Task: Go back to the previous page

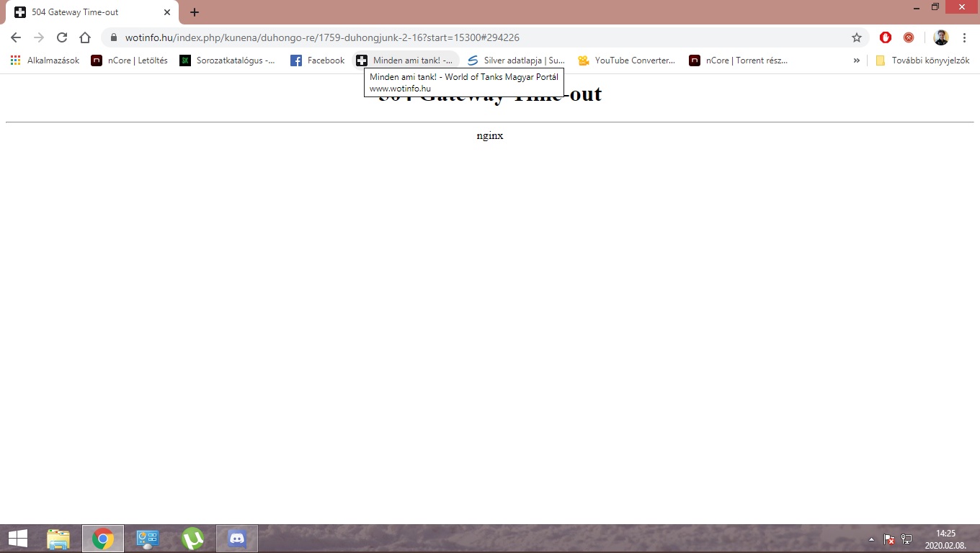Action: click(16, 37)
